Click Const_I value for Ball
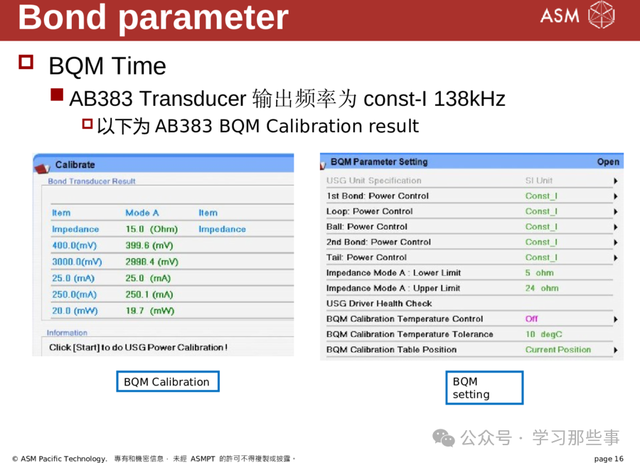The height and width of the screenshot is (463, 640). (x=541, y=227)
